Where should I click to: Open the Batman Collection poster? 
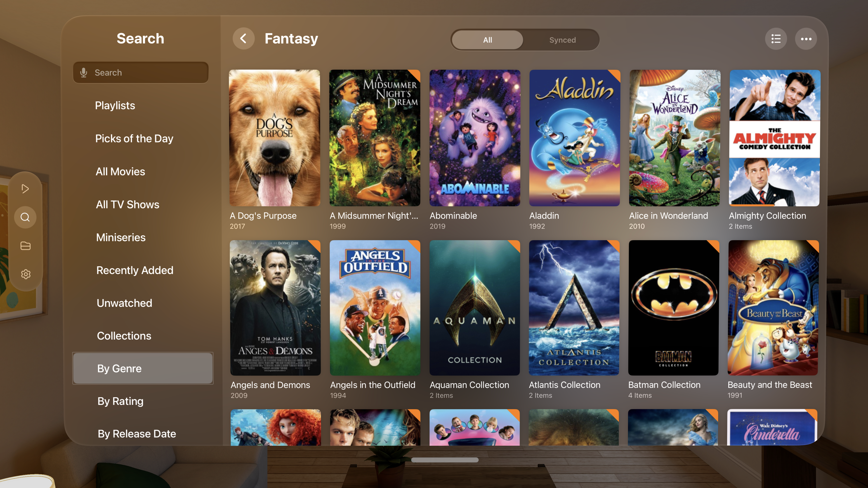674,308
